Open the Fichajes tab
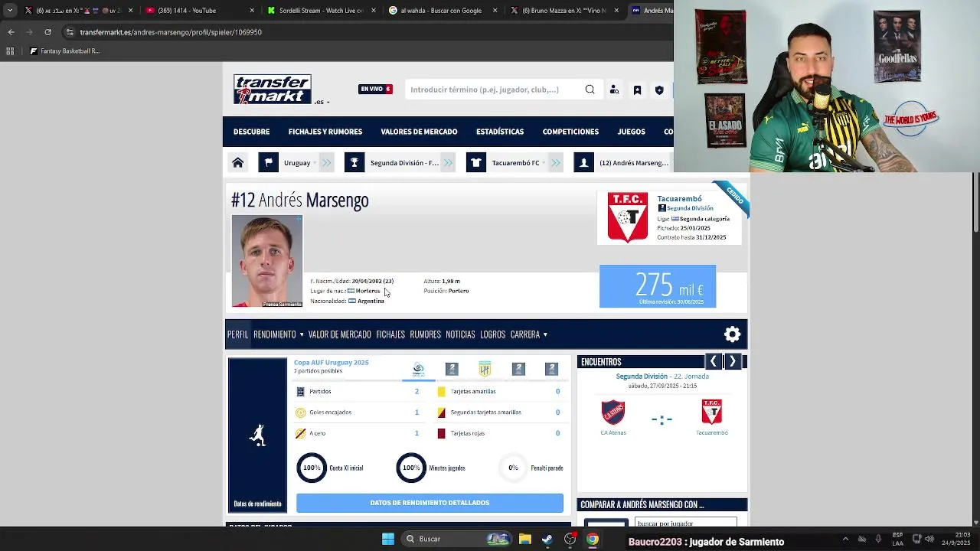The width and height of the screenshot is (980, 551). [x=390, y=334]
